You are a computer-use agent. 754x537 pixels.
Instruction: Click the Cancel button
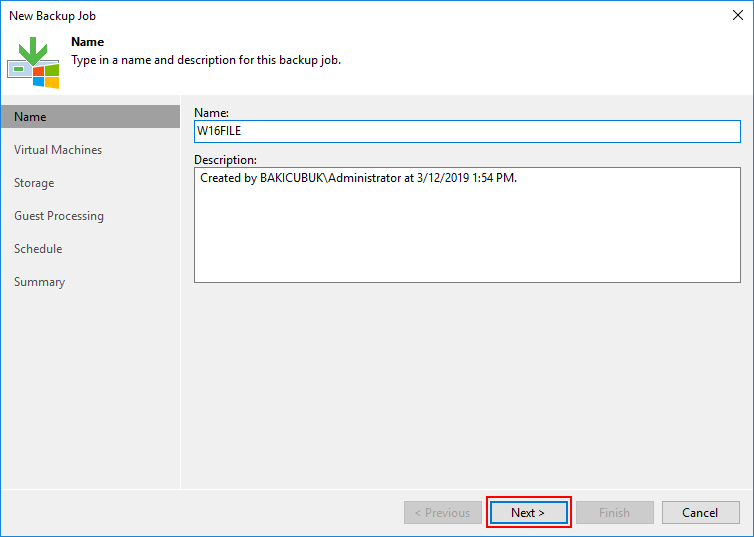700,512
